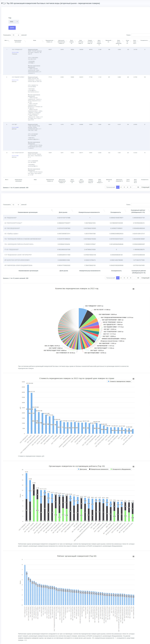Click the pie chart title Количество периодических поверок
Viewport: 150px width, 644px height.
pos(77,289)
